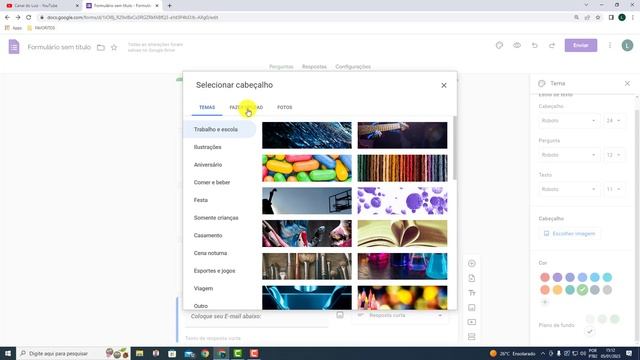Viewport: 640px width, 360px height.
Task: Click the form title Formulário sem título
Action: pyautogui.click(x=59, y=47)
